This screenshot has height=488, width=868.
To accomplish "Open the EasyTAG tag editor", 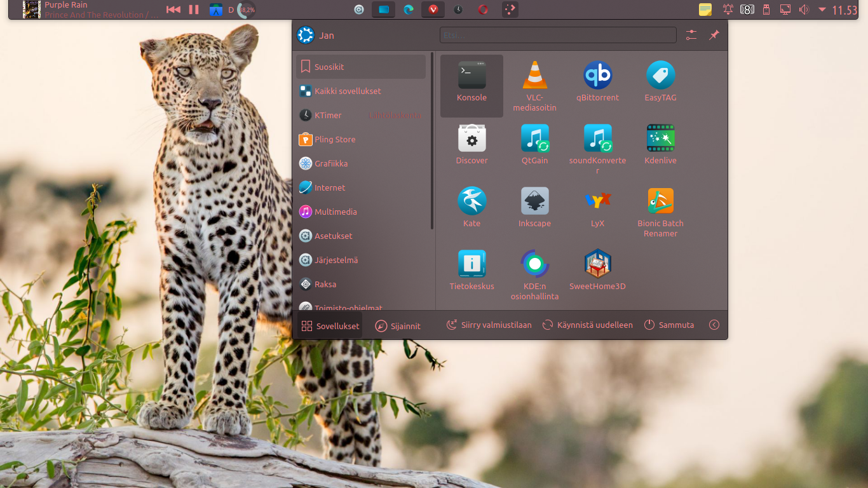I will (660, 76).
